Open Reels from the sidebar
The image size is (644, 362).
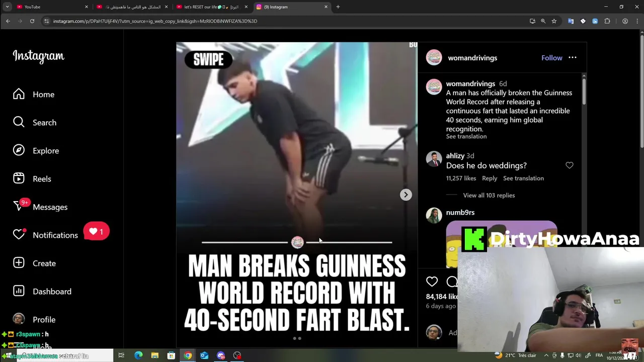32,179
